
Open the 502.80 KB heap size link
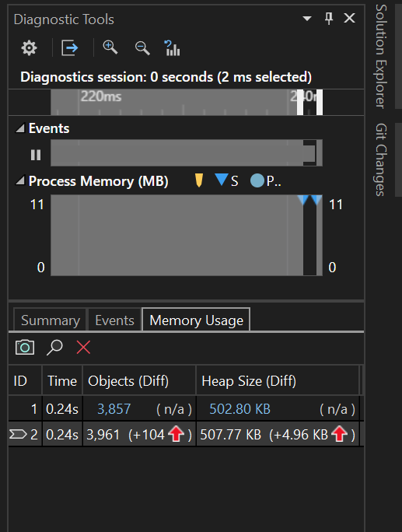(239, 409)
